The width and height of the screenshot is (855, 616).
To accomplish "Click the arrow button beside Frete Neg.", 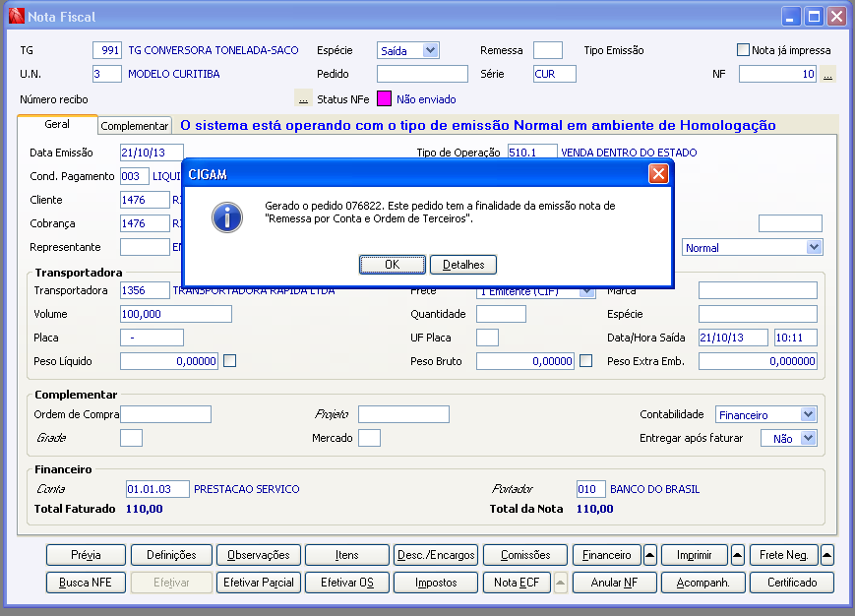I will [826, 555].
